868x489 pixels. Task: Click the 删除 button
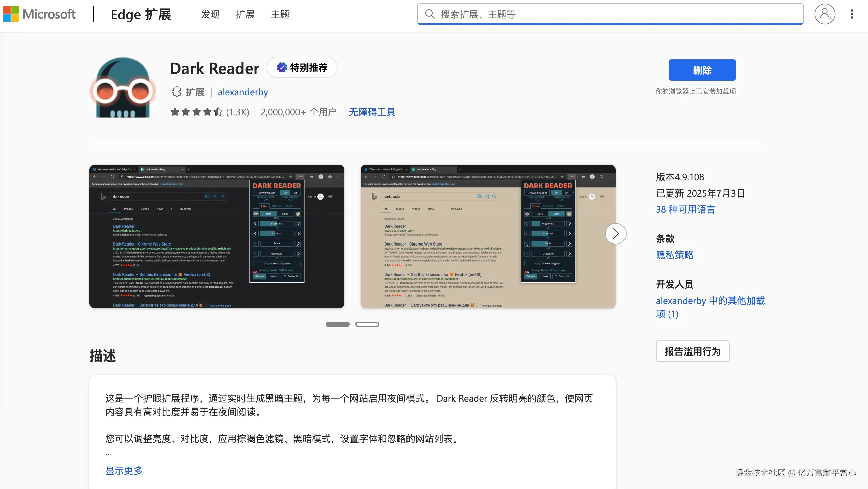[702, 70]
